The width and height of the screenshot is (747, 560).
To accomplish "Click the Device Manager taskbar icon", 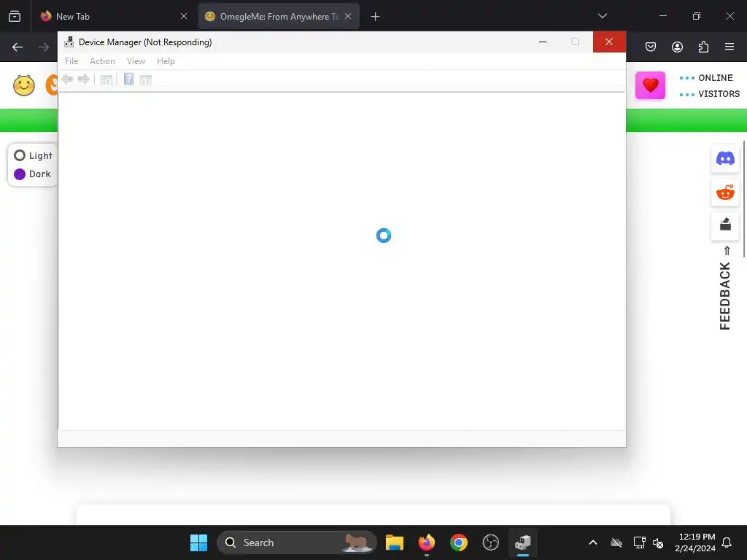I will 522,542.
